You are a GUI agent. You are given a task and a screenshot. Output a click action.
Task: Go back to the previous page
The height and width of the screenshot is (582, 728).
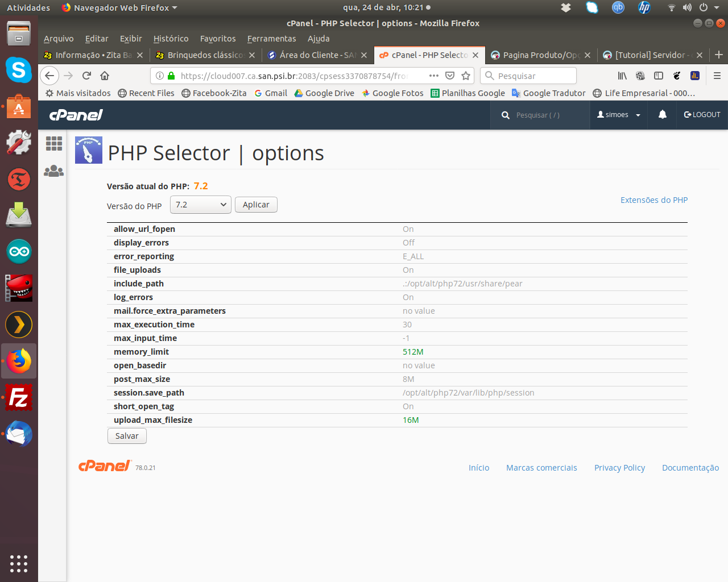[x=49, y=76]
